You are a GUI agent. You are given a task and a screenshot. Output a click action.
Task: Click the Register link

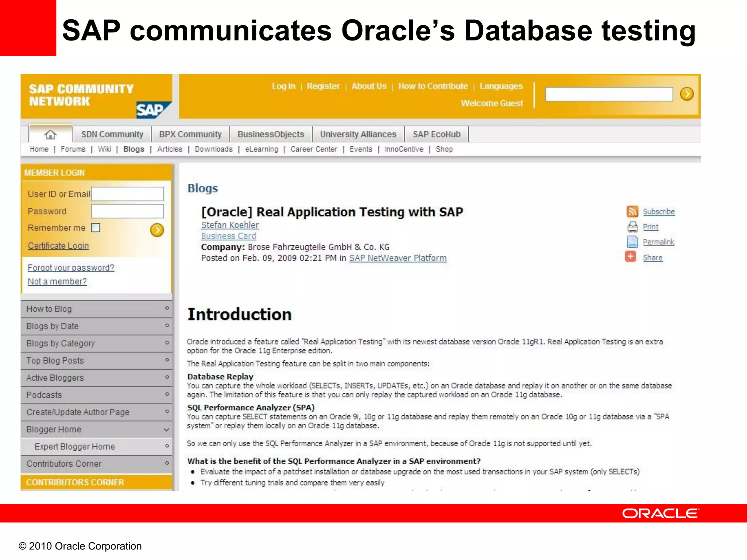coord(323,86)
